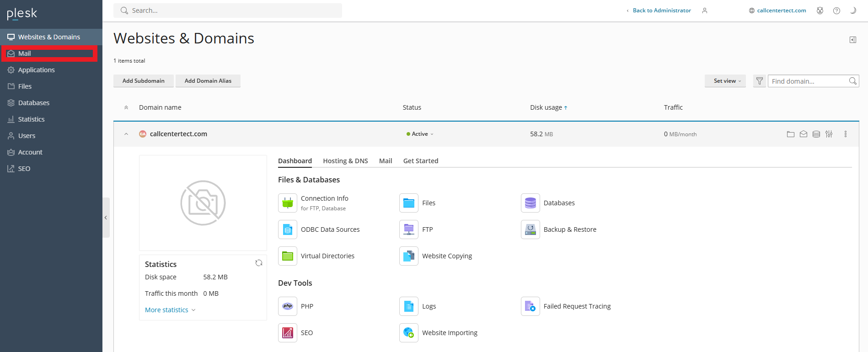
Task: Switch to the Hosting & DNS tab
Action: 345,161
